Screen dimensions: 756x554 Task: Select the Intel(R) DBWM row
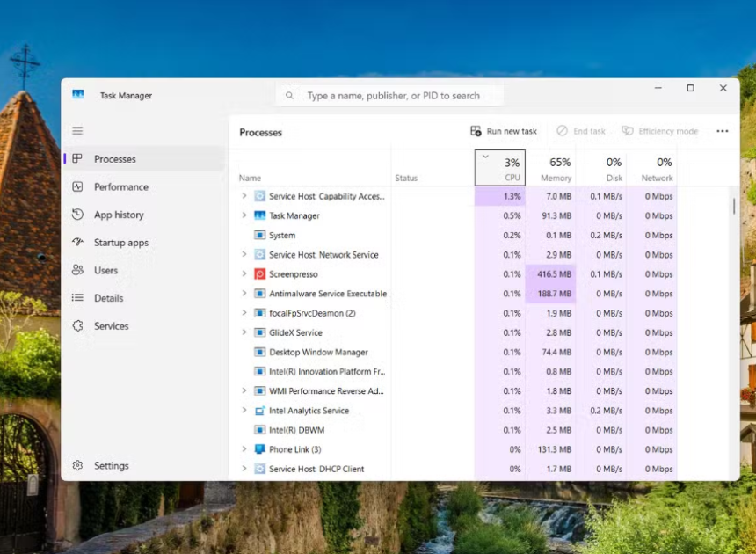coord(455,430)
